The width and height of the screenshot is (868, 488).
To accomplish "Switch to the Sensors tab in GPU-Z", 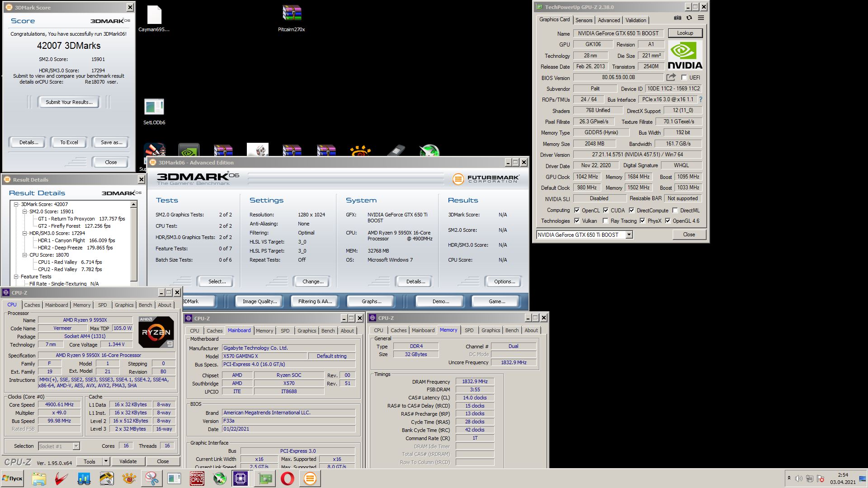I will pos(584,20).
